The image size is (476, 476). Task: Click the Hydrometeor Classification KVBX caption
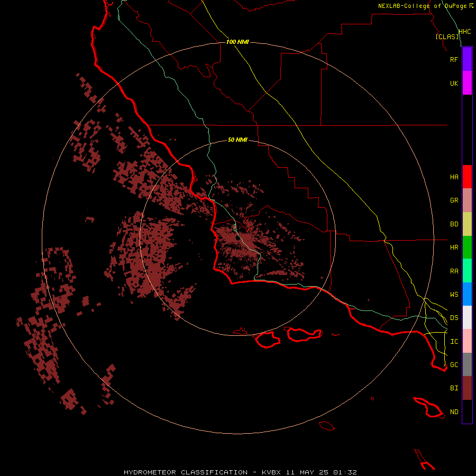click(x=240, y=472)
